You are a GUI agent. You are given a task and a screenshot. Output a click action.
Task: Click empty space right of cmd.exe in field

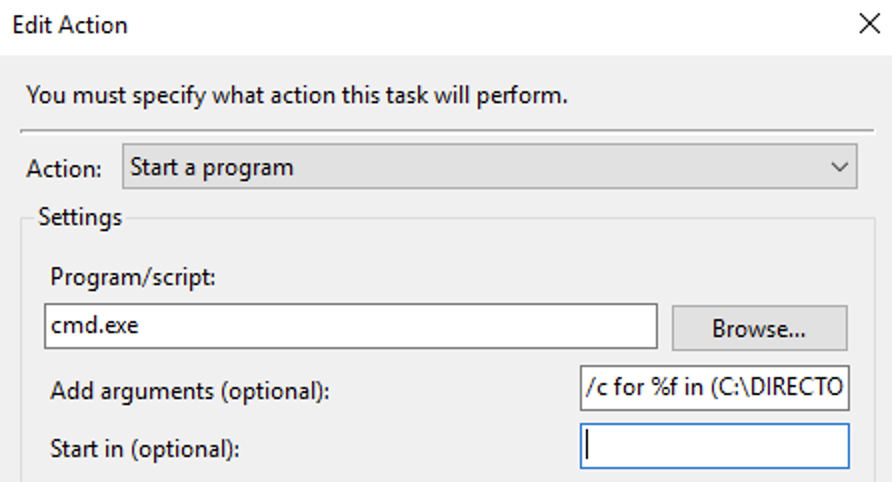pyautogui.click(x=450, y=327)
